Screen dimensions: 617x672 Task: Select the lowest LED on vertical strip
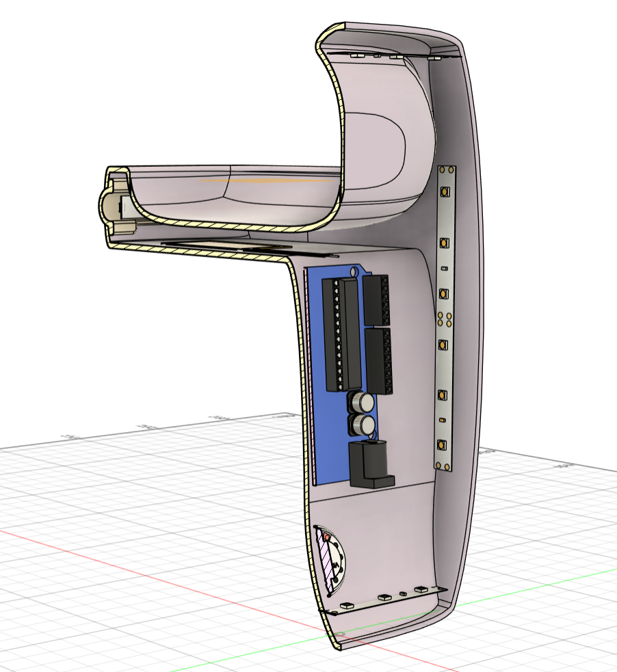(x=443, y=444)
